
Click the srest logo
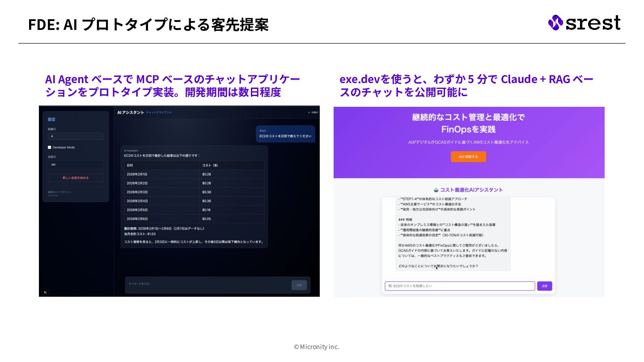point(584,22)
